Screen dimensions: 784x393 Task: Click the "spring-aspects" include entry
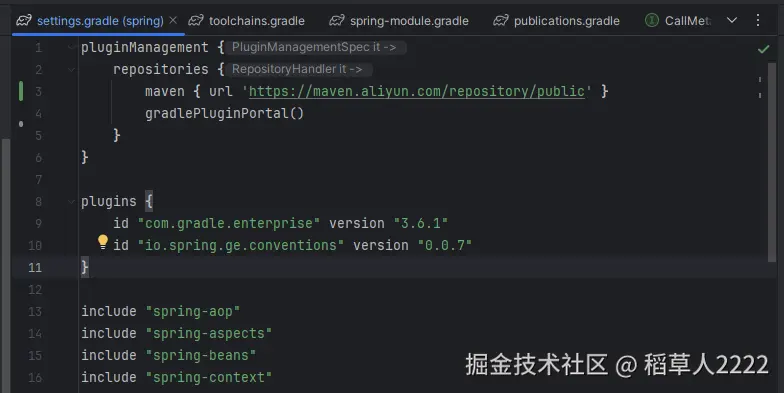coord(208,334)
